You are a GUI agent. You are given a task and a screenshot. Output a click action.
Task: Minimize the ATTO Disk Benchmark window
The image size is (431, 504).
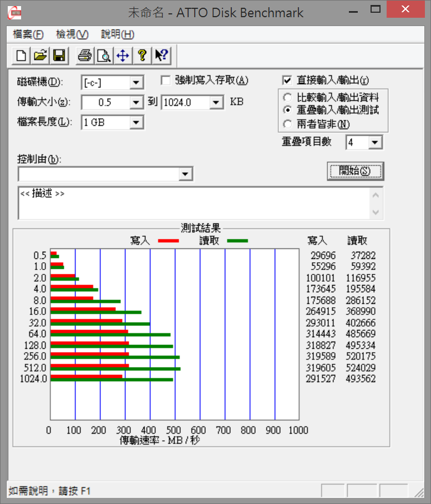[353, 12]
